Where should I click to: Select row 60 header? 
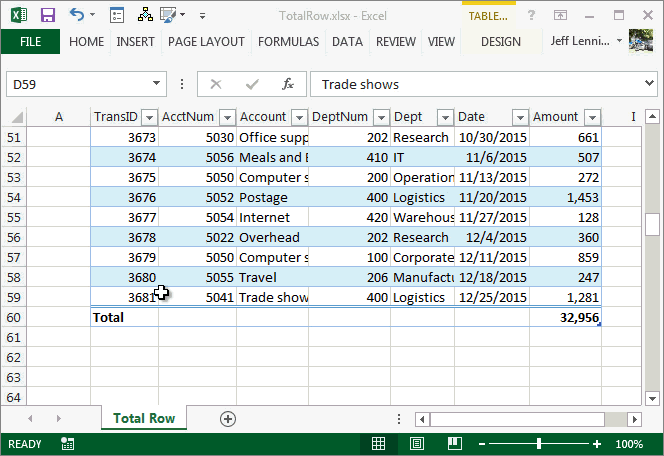[x=14, y=318]
